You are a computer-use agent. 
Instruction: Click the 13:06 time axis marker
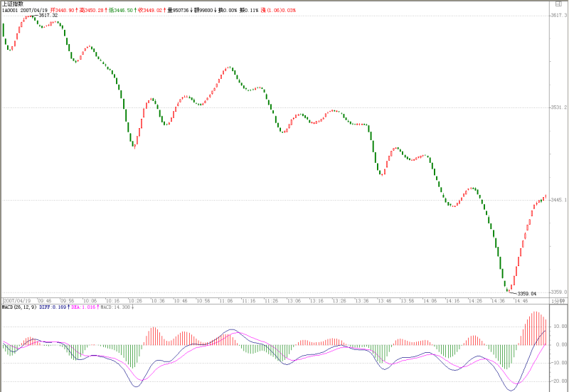tap(294, 301)
